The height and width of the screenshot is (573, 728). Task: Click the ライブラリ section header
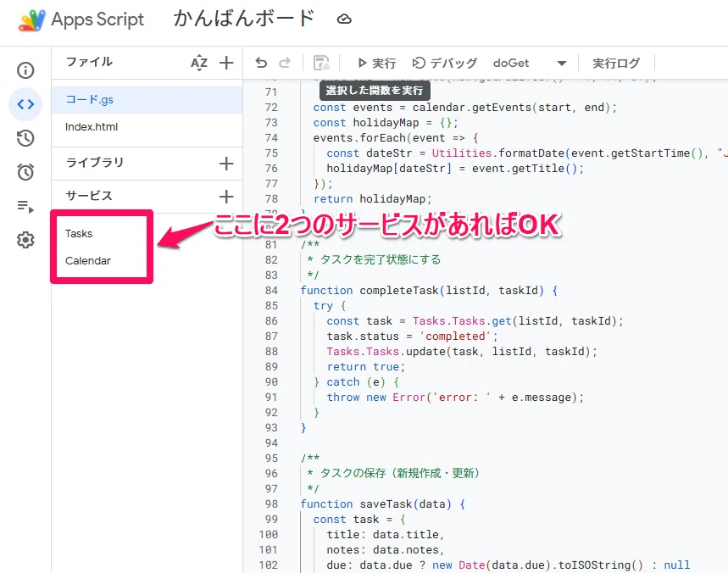[95, 163]
